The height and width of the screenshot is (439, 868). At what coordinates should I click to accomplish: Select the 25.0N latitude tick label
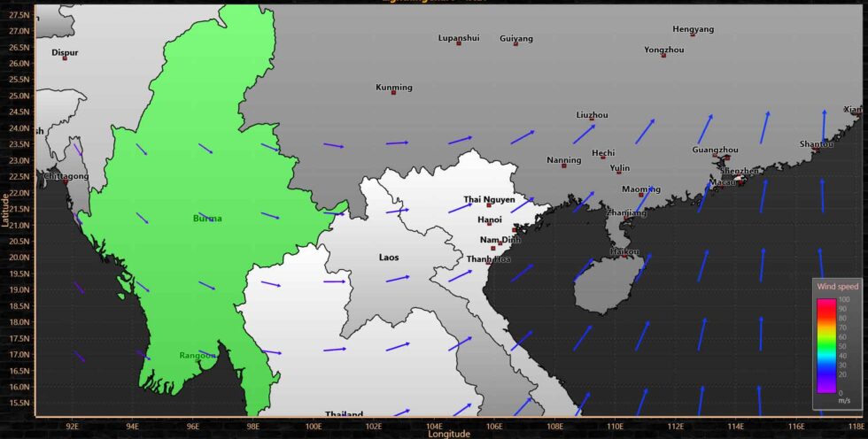coord(19,96)
